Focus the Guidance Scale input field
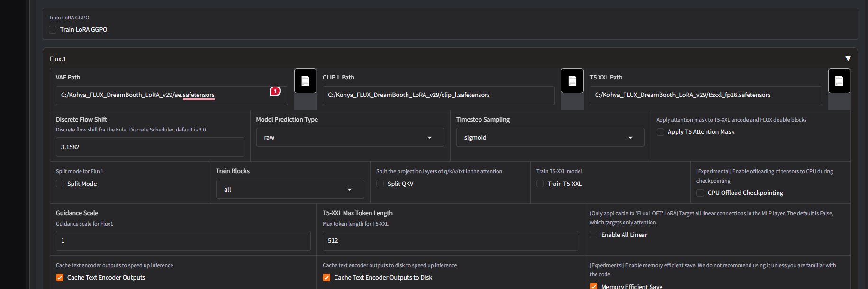This screenshot has width=868, height=289. [183, 241]
